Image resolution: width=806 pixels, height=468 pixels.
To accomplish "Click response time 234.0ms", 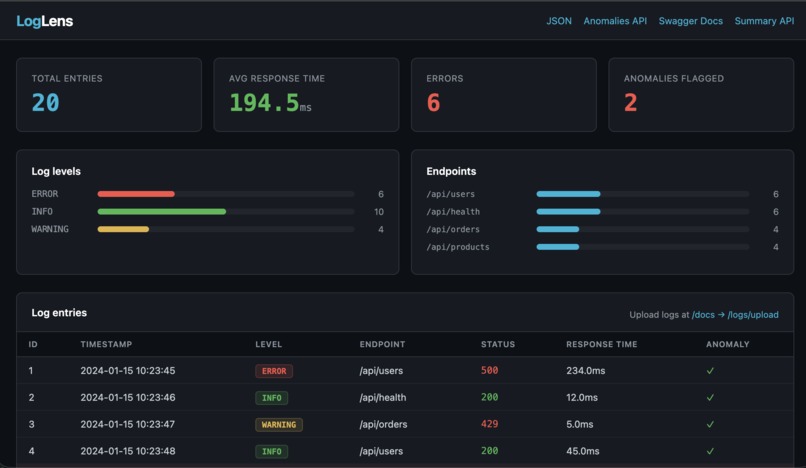I will pos(585,371).
